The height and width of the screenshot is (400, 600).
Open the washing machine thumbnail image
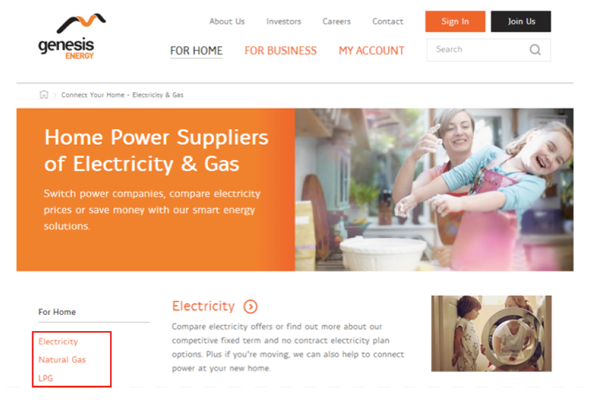point(491,333)
